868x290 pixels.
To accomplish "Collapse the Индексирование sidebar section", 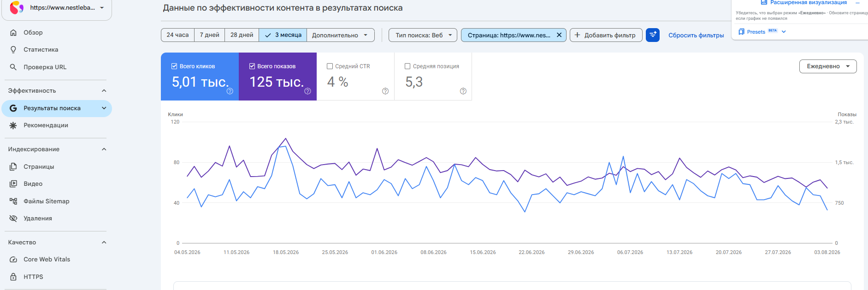I will point(104,149).
